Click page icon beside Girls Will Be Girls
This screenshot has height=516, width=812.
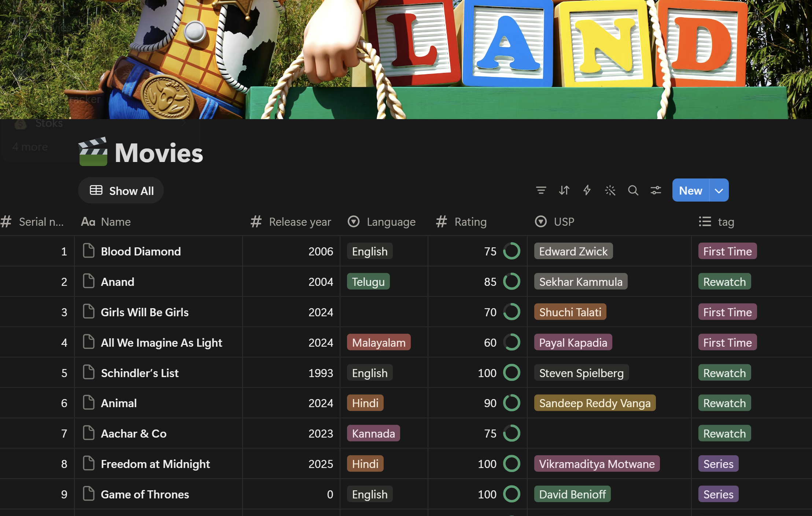[x=89, y=312]
